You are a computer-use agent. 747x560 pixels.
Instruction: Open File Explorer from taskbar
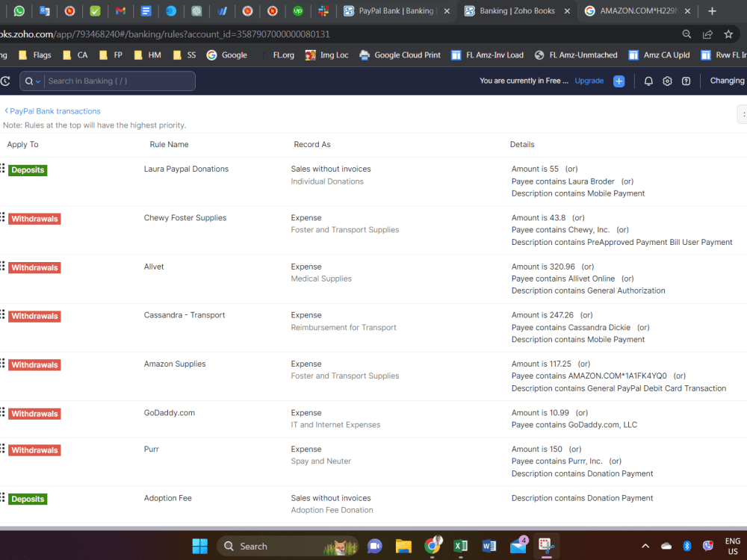coord(403,547)
